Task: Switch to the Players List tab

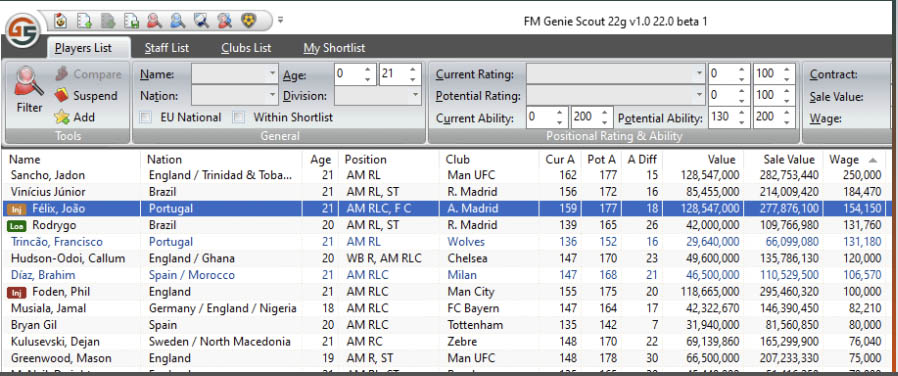Action: tap(84, 48)
